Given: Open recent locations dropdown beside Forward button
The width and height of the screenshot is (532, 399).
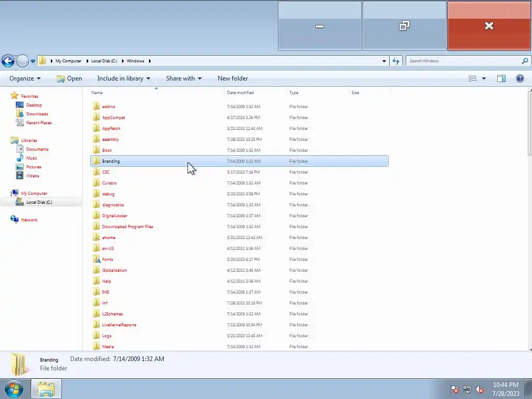Looking at the screenshot, I should point(33,61).
